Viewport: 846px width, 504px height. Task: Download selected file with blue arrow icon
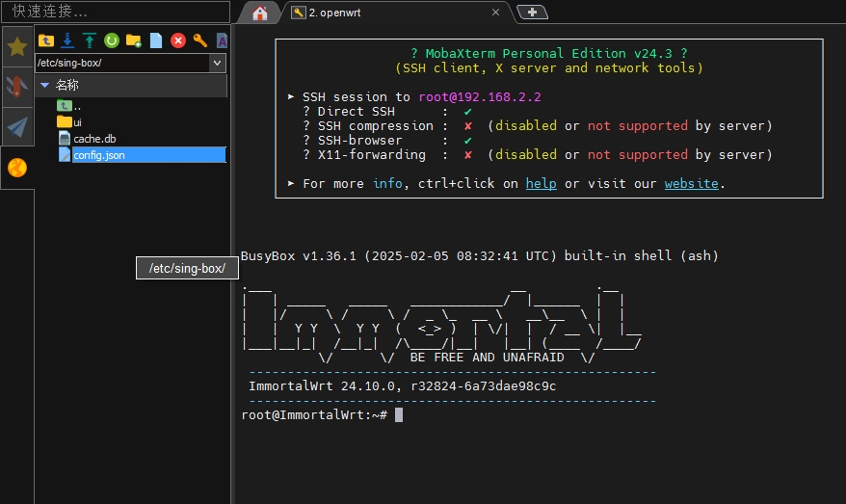[x=67, y=40]
